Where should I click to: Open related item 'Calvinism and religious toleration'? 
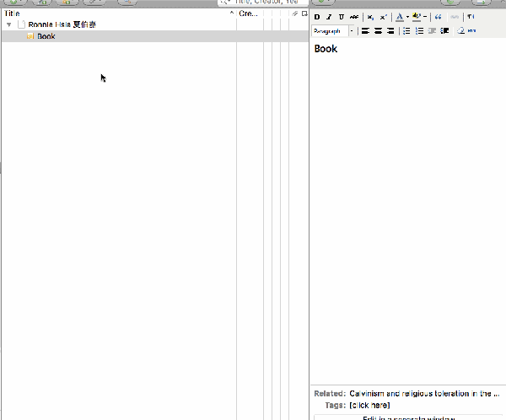[x=424, y=394]
